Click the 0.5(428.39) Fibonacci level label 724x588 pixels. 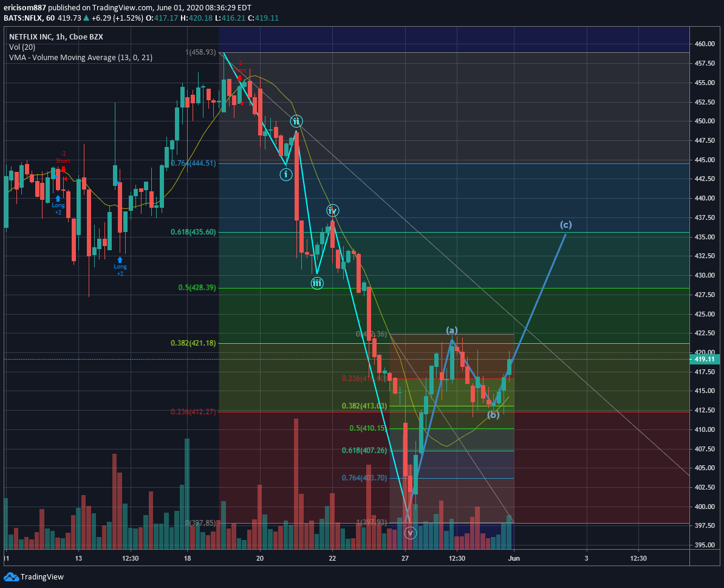pos(197,287)
